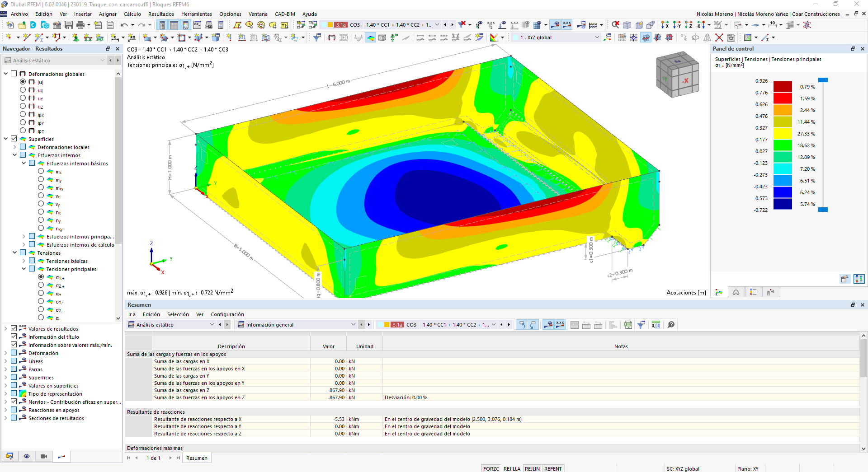Click the filter funnel icon in second toolbar
This screenshot has width=868, height=472.
click(x=317, y=37)
